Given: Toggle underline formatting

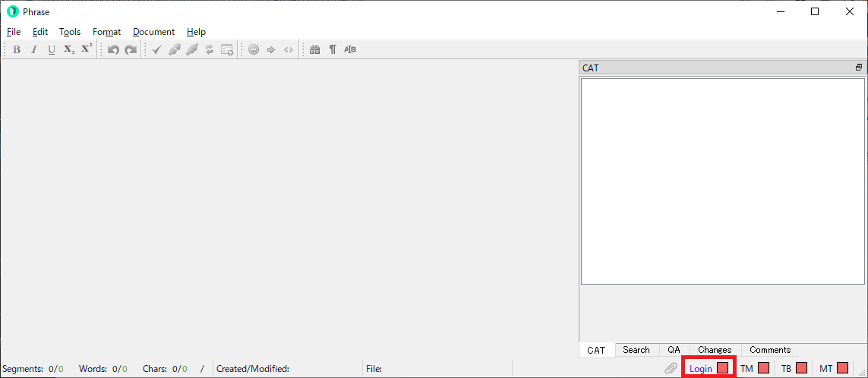Looking at the screenshot, I should point(52,50).
